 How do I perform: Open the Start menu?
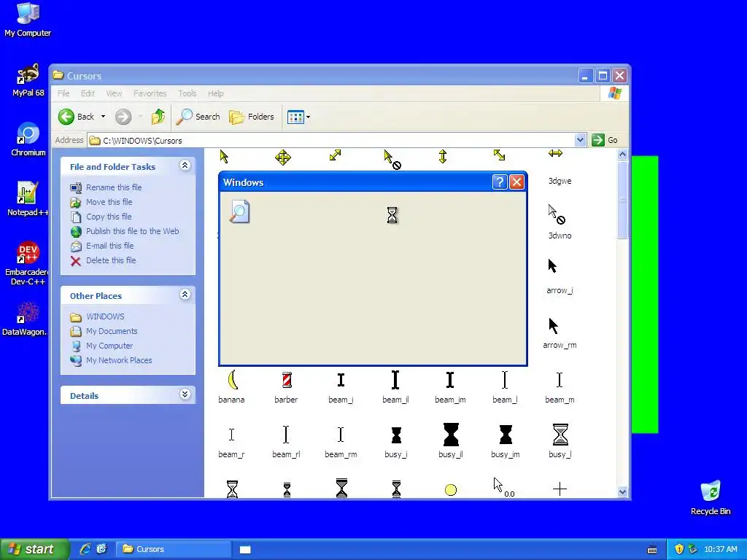coord(34,549)
